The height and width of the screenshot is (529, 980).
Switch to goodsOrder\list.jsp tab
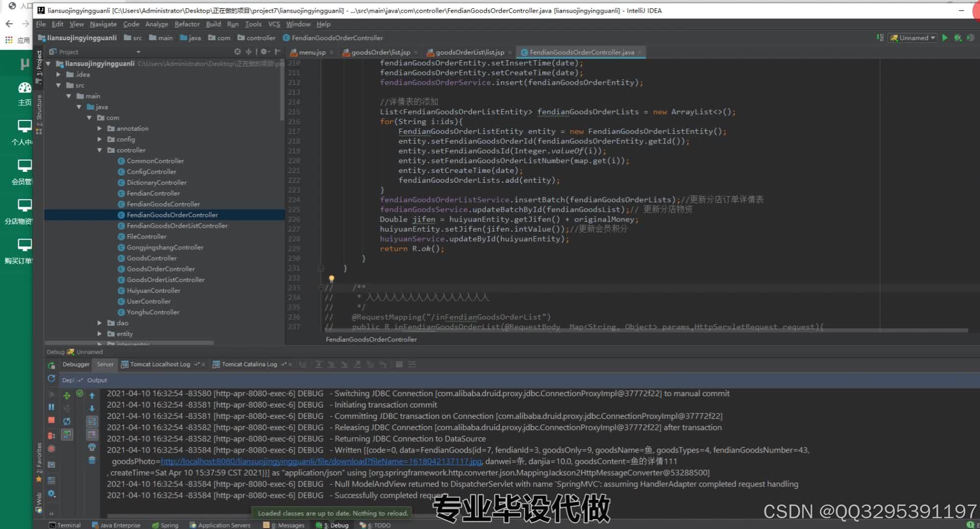tap(380, 52)
